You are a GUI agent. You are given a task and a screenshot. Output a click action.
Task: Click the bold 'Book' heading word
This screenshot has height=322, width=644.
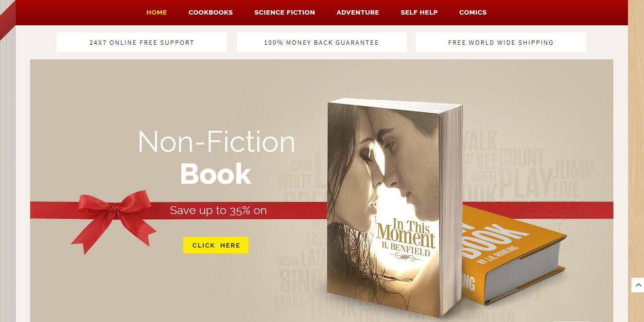click(216, 174)
